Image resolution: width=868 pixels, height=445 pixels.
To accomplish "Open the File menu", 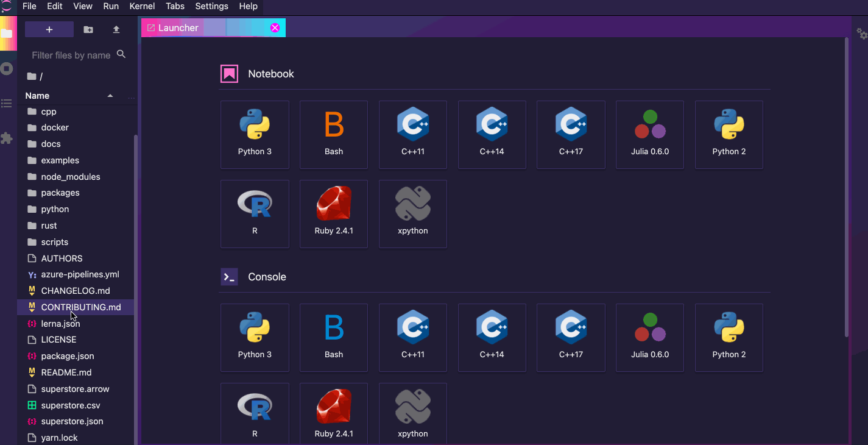I will click(29, 6).
